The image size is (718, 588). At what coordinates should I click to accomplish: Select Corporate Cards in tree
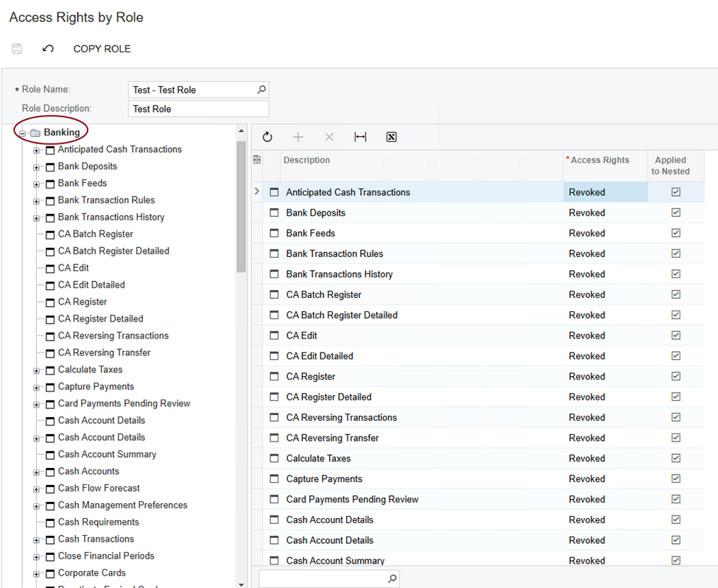pos(91,573)
